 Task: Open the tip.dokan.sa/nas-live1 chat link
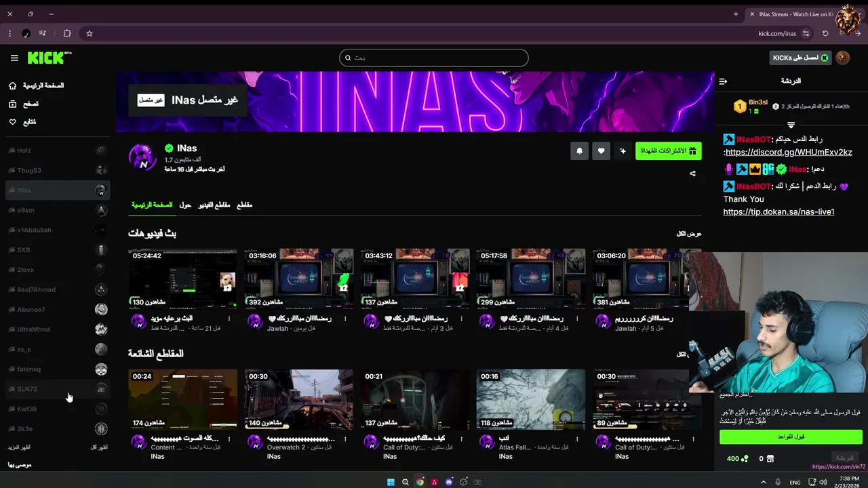(778, 212)
